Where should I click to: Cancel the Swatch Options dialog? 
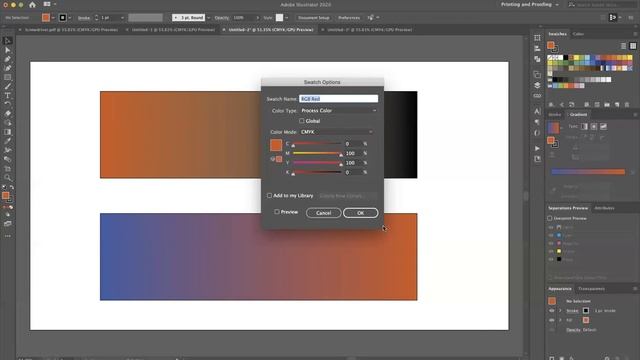323,213
